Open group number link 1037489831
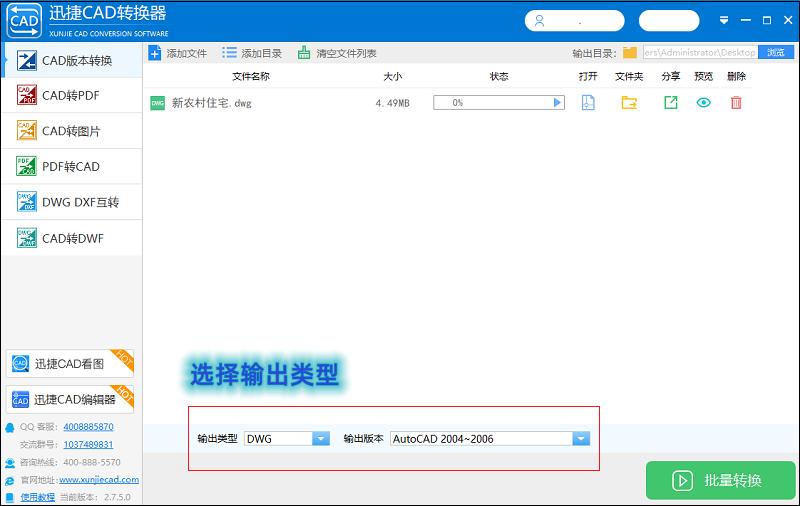Image resolution: width=800 pixels, height=506 pixels. pos(88,445)
